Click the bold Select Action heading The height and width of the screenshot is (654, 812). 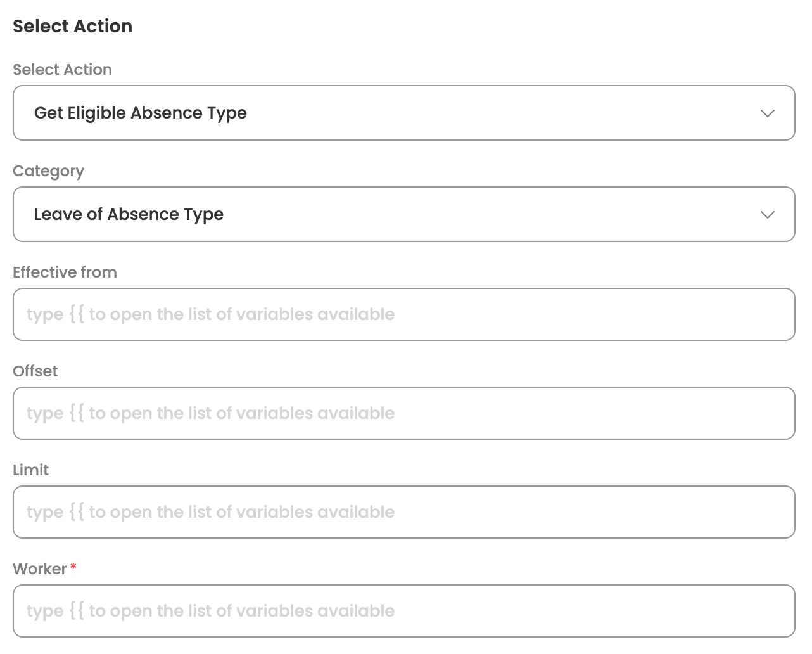click(x=72, y=26)
